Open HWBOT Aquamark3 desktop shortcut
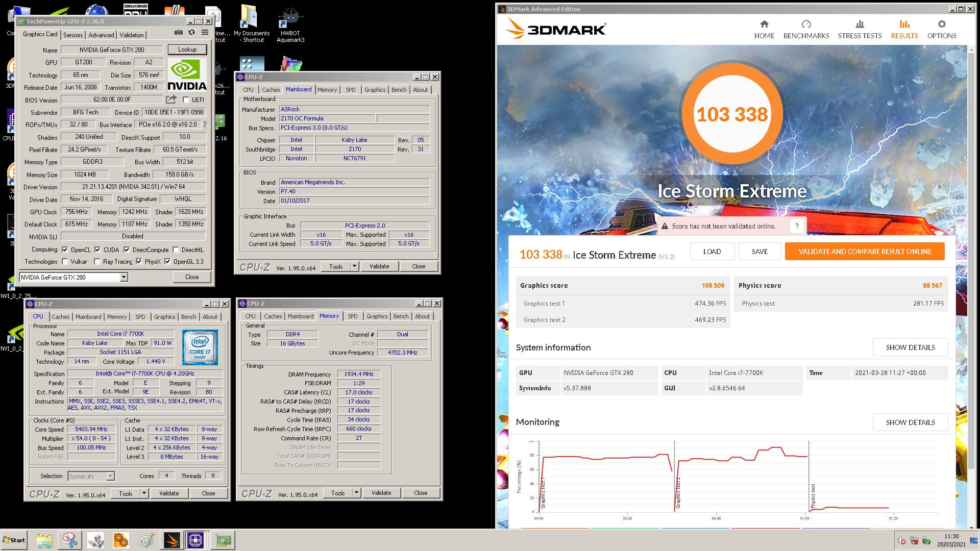Image resolution: width=980 pixels, height=551 pixels. [x=290, y=23]
